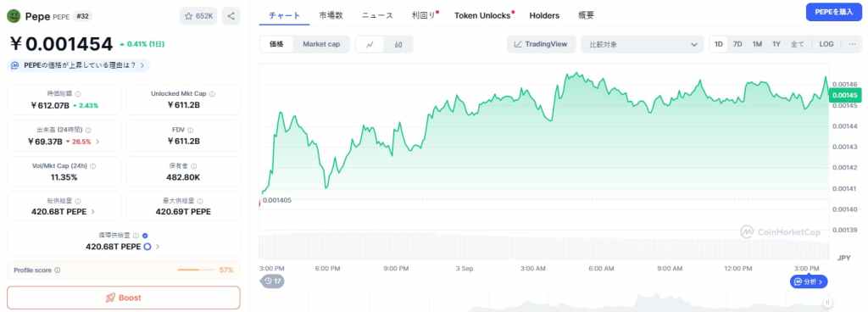Switch to line chart icon

370,44
